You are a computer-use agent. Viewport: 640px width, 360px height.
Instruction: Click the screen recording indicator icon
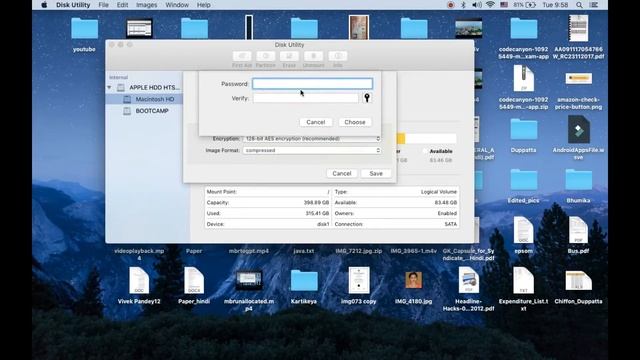pos(451,5)
